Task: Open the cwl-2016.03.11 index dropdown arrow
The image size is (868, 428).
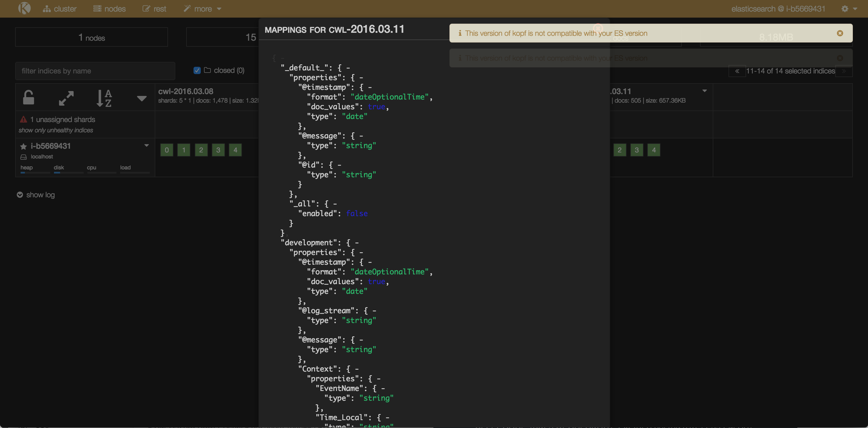Action: tap(704, 91)
